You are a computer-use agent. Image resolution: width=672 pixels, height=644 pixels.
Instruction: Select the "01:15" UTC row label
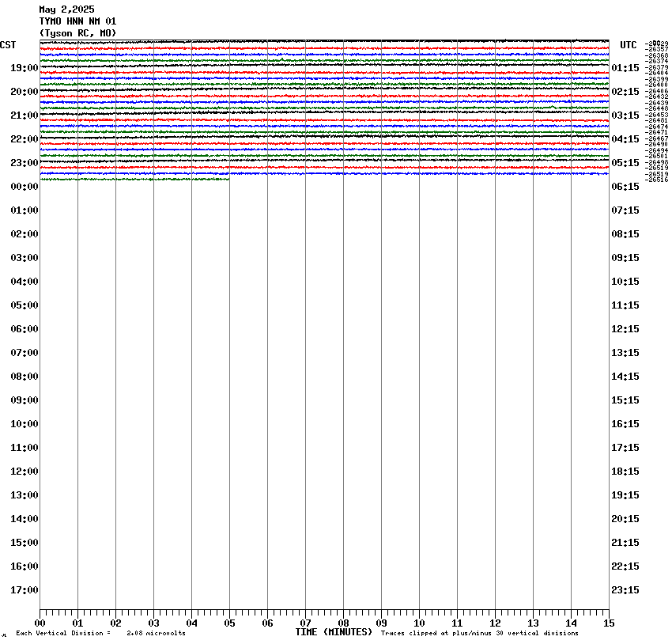625,68
